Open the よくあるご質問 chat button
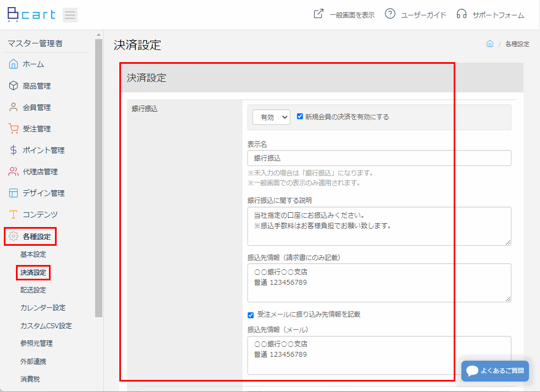 click(x=495, y=371)
